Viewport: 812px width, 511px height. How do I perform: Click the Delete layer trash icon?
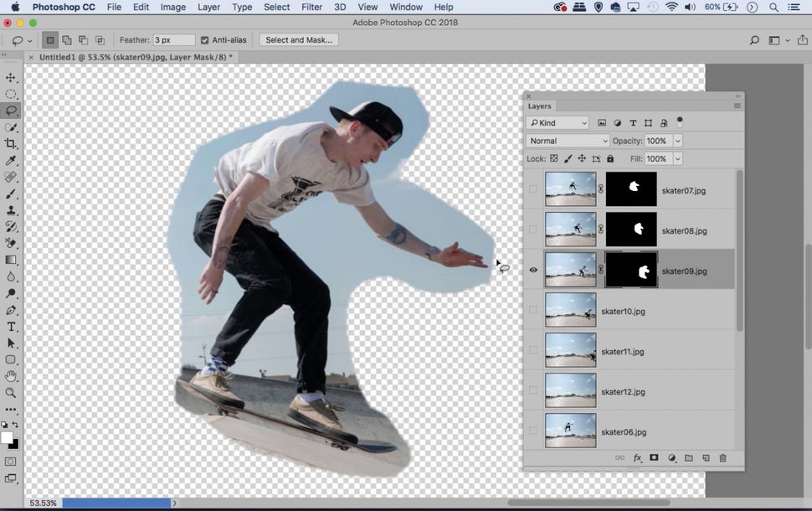pyautogui.click(x=723, y=458)
